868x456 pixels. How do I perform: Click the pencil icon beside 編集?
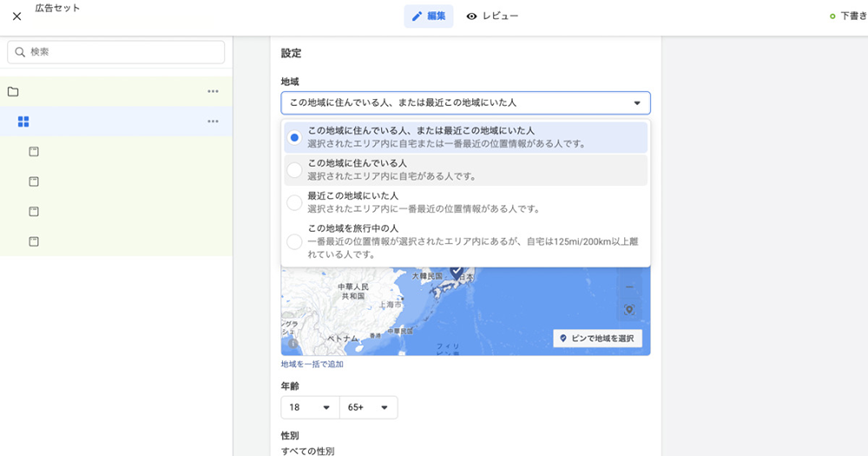pos(417,16)
